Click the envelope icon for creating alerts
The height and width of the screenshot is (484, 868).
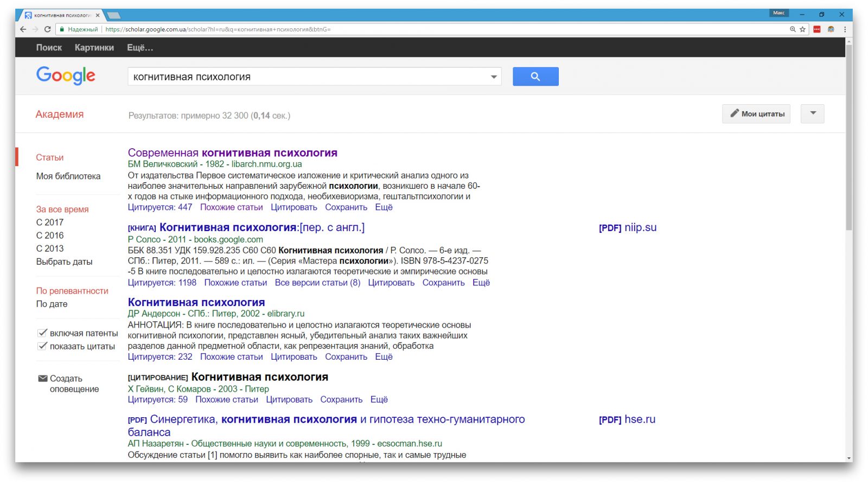43,378
